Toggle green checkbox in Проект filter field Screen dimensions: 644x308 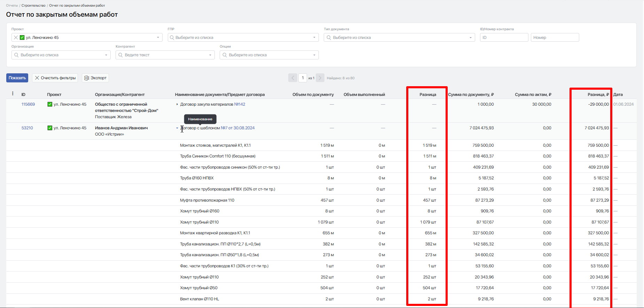point(22,38)
